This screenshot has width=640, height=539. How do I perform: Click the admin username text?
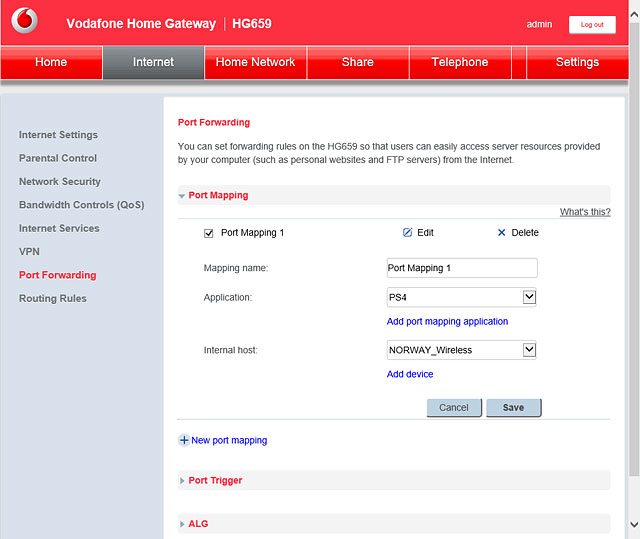[539, 24]
